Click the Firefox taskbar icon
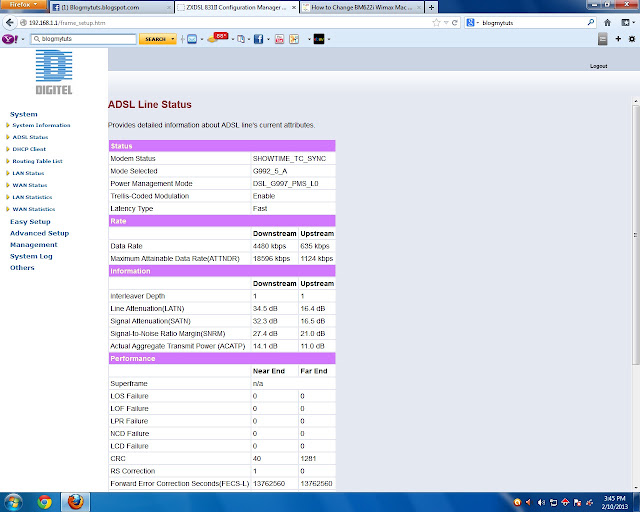Screen dimensions: 640x512 coord(76,502)
